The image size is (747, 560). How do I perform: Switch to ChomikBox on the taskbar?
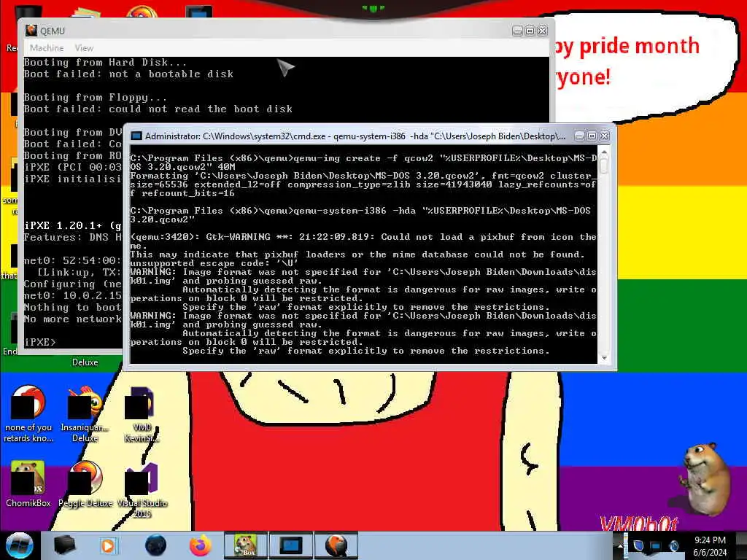click(x=246, y=545)
